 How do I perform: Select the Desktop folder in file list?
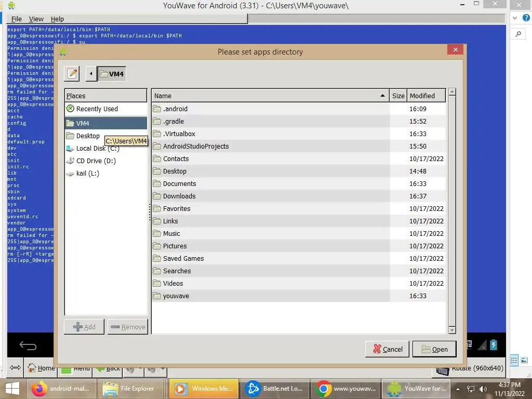click(299, 171)
